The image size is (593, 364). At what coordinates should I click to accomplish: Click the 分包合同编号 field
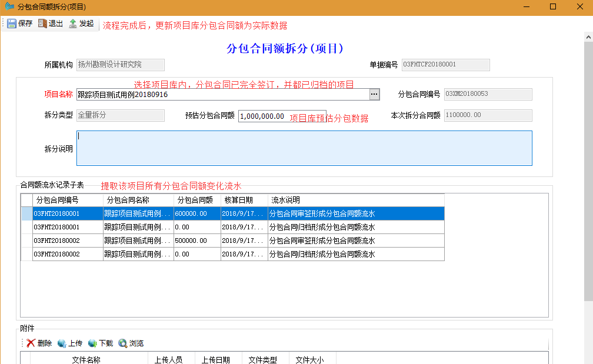488,94
